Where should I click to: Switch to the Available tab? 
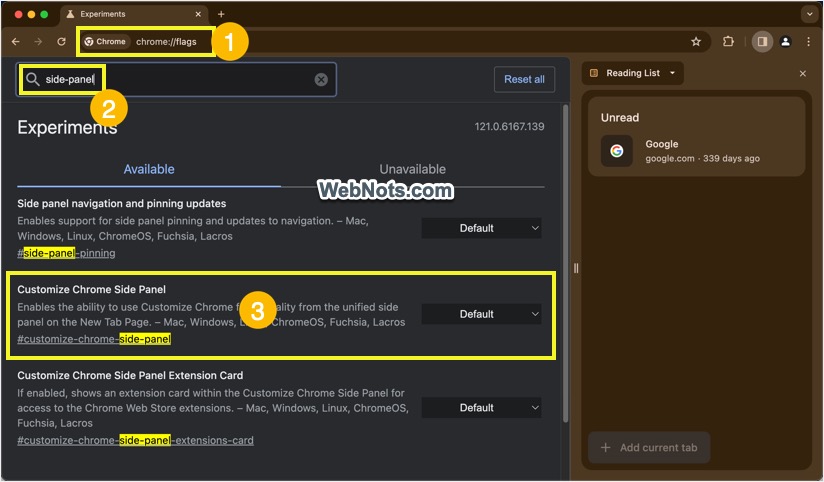coord(149,169)
